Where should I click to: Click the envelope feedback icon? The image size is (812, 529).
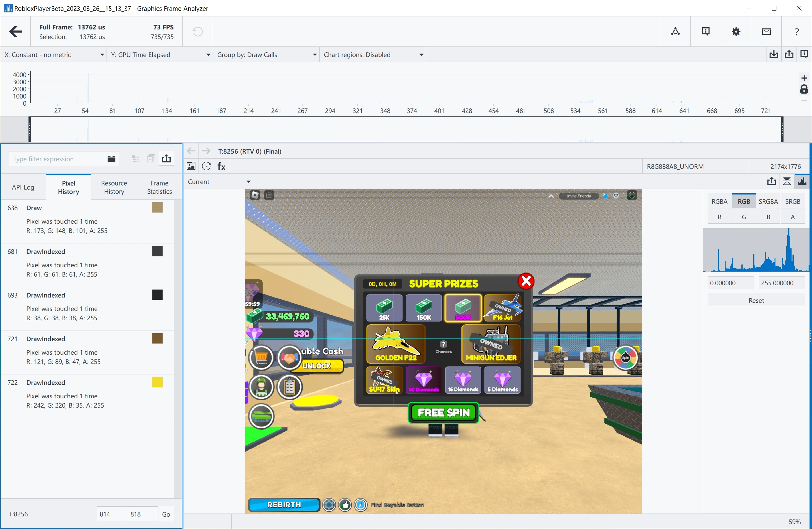(x=766, y=32)
